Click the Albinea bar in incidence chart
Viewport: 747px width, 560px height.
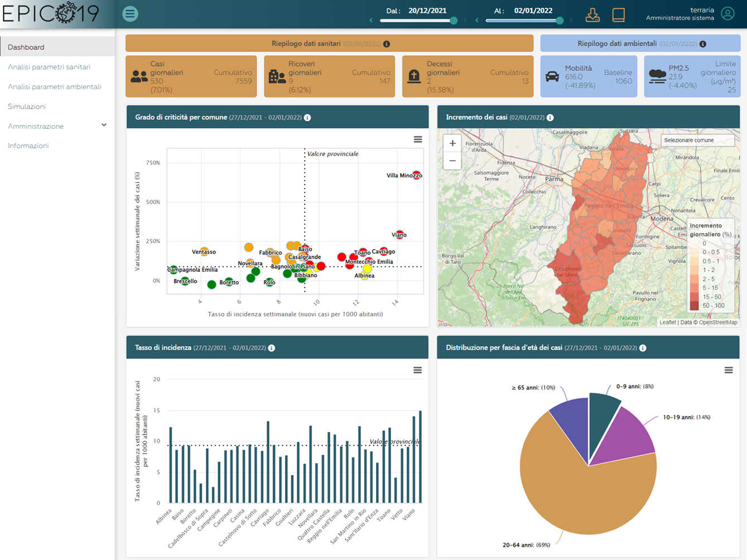[171, 465]
